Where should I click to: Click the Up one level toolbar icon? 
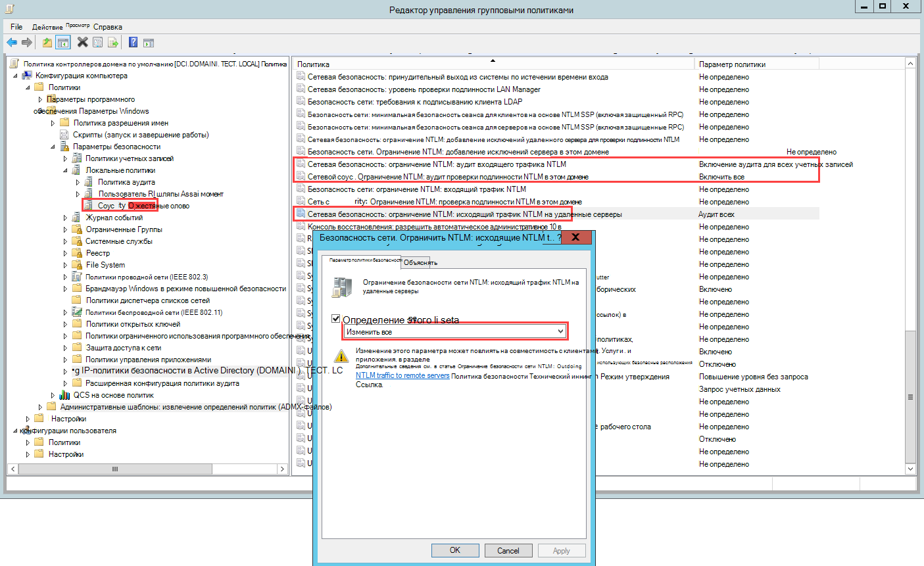(x=47, y=42)
